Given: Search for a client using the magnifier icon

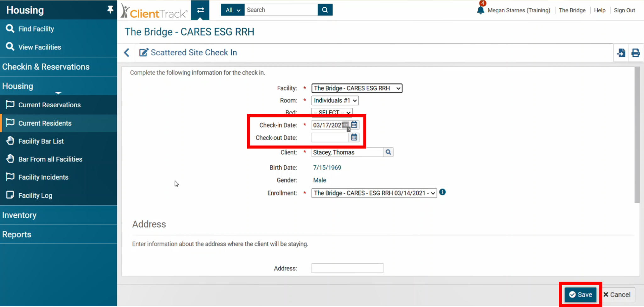Looking at the screenshot, I should (x=388, y=152).
